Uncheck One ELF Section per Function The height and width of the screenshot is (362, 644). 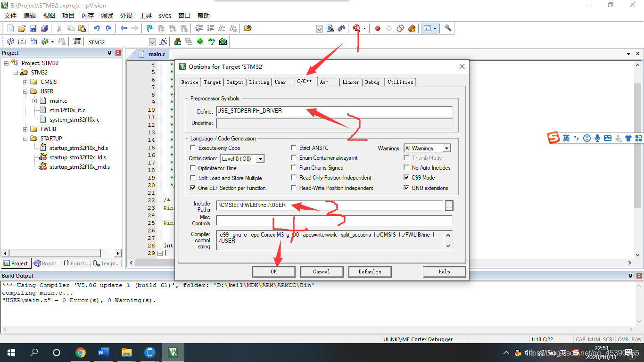coord(193,188)
